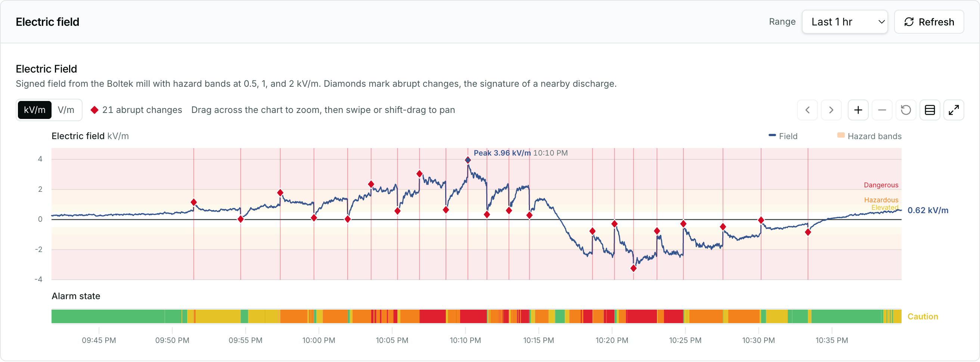Click the "Electric Field" section heading
Screen dimensions: 980x362
click(x=46, y=69)
